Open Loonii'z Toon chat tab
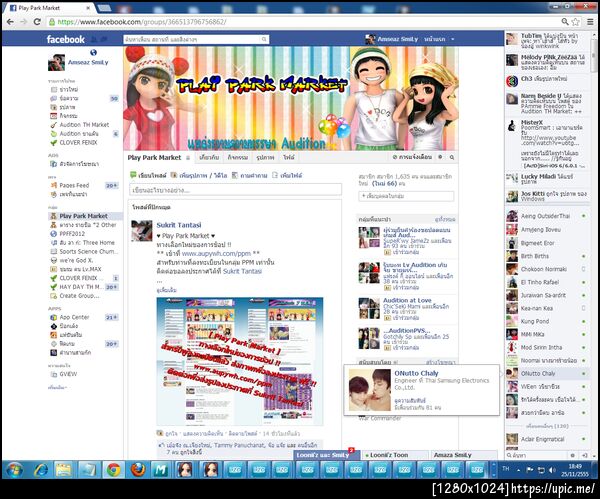 pos(394,455)
